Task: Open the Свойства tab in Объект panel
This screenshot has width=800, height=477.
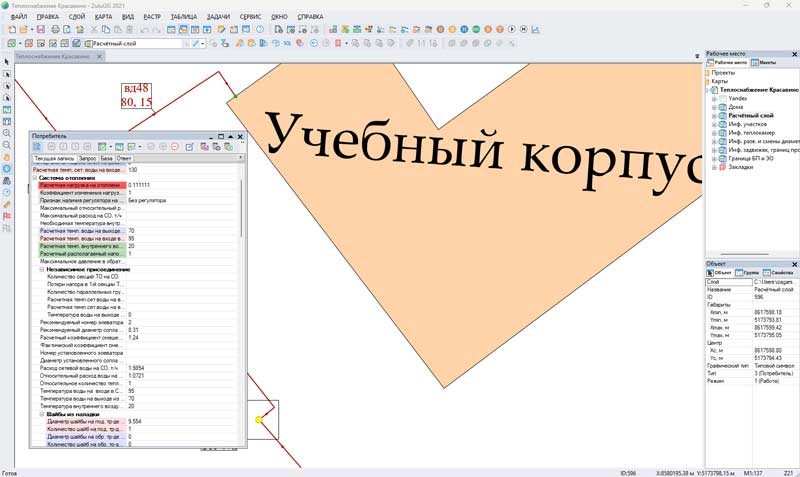Action: pos(780,272)
